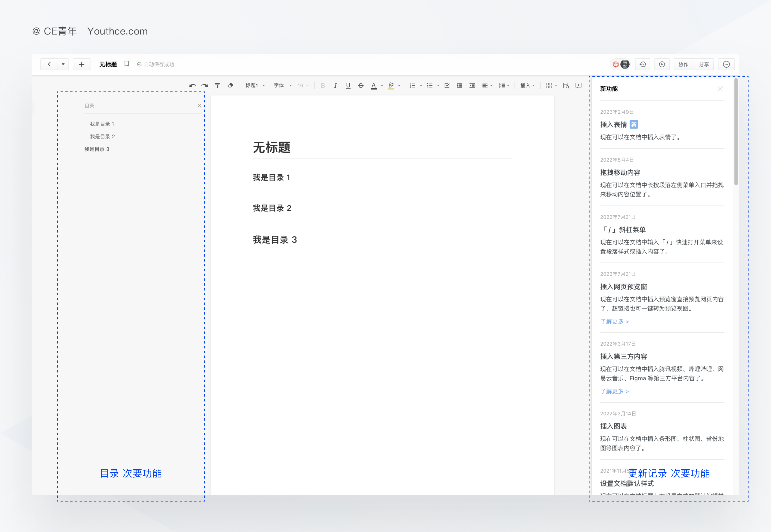
Task: Click the 我是目录 1 heading in the document
Action: point(271,177)
